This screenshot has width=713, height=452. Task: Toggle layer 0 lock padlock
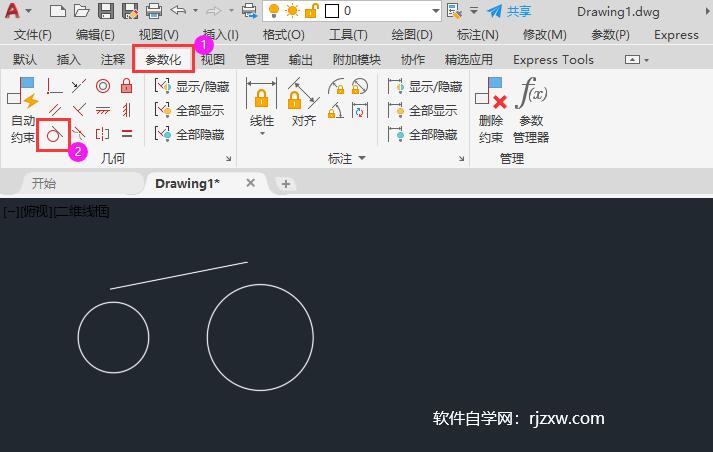(311, 10)
